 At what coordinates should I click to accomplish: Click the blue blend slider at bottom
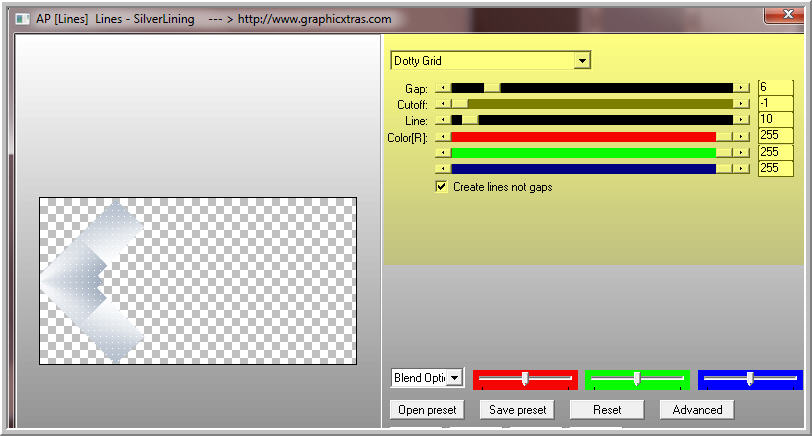click(x=750, y=380)
